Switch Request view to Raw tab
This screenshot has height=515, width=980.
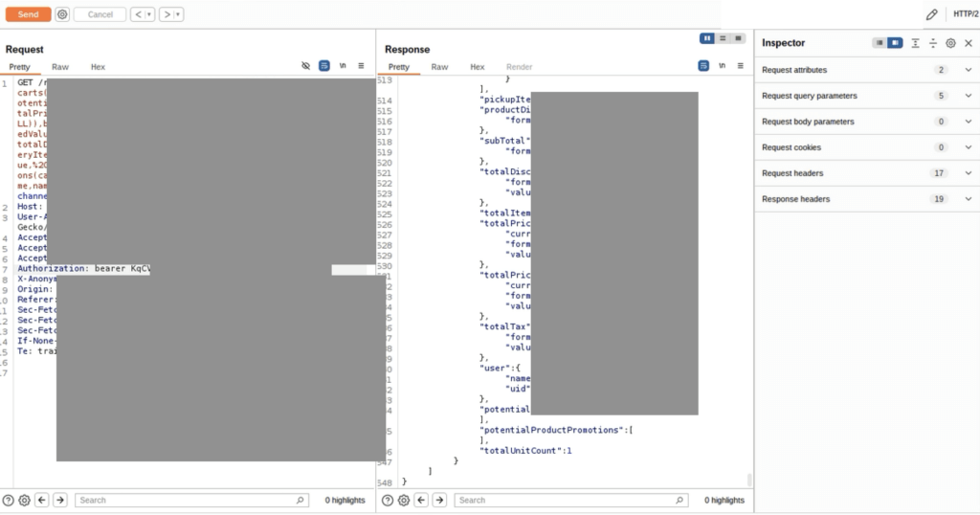click(60, 67)
